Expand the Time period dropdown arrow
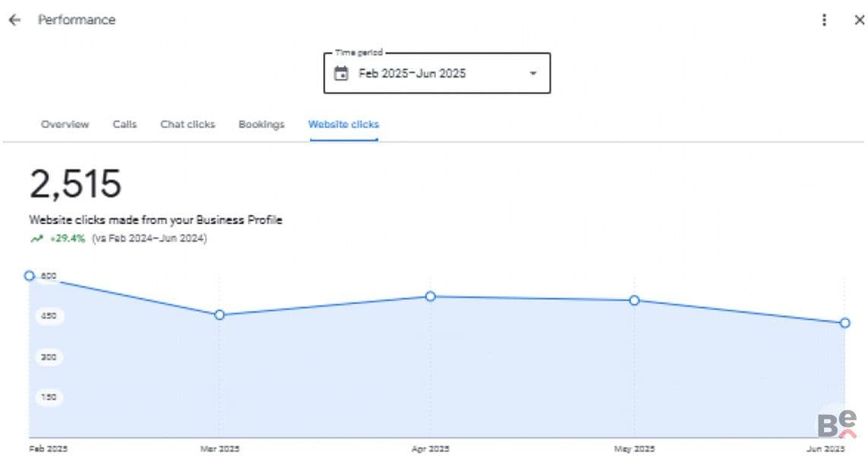 [533, 73]
